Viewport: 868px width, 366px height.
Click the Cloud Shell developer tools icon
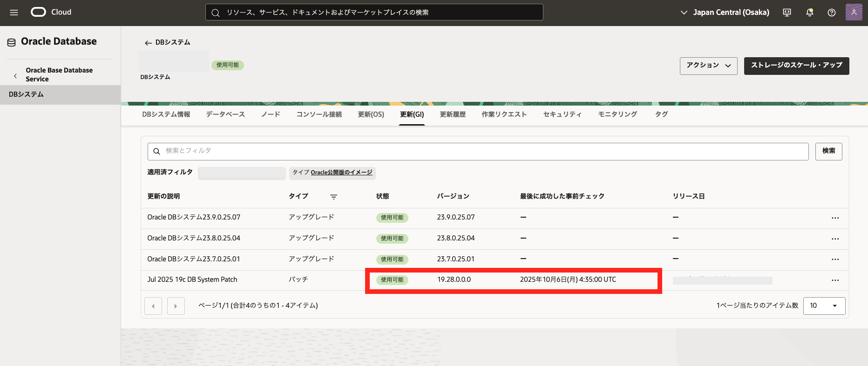(787, 13)
